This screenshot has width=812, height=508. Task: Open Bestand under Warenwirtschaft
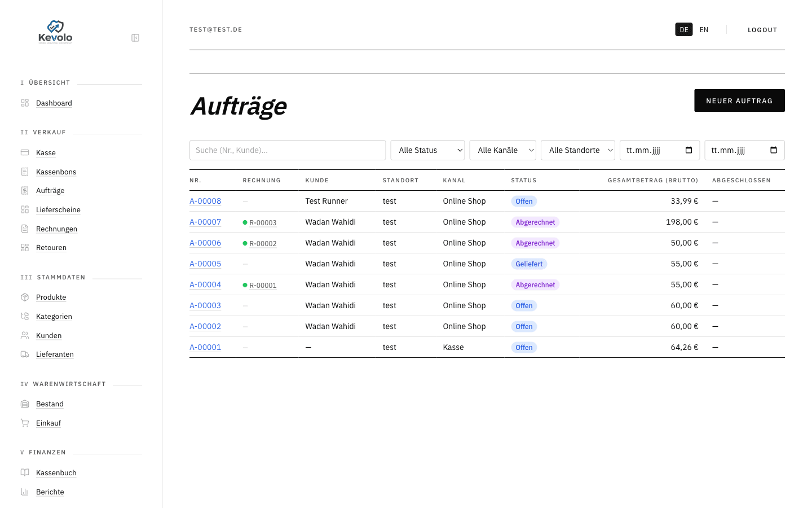coord(50,404)
